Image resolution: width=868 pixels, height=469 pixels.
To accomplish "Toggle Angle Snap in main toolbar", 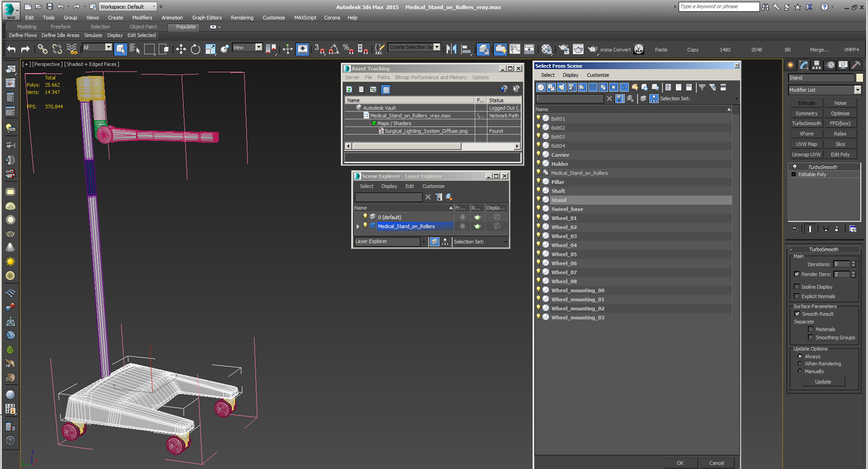I will click(x=334, y=49).
